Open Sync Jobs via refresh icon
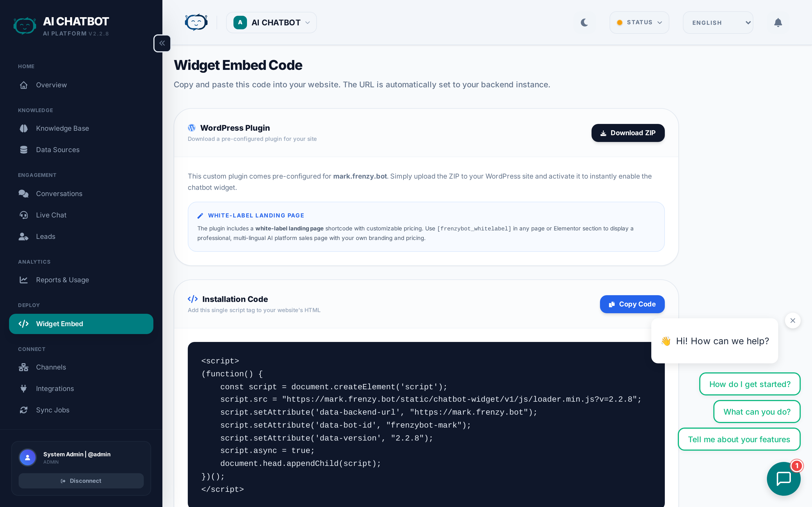Image resolution: width=812 pixels, height=507 pixels. pos(23,410)
